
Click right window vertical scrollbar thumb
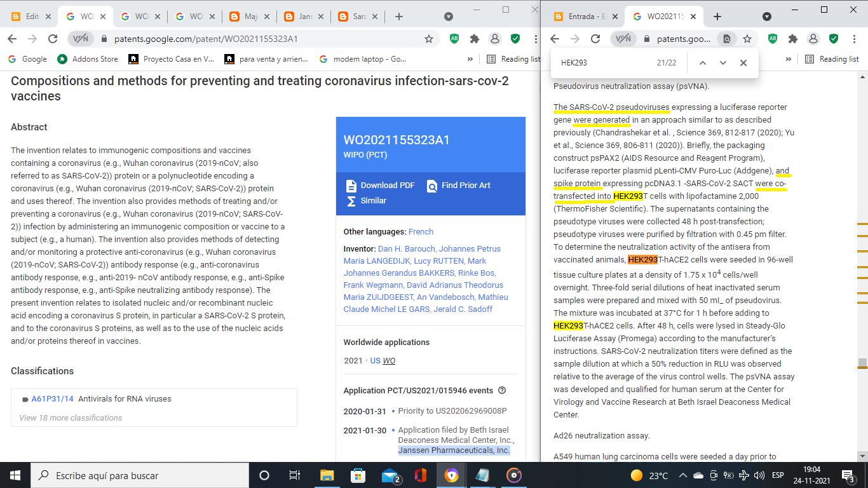862,363
